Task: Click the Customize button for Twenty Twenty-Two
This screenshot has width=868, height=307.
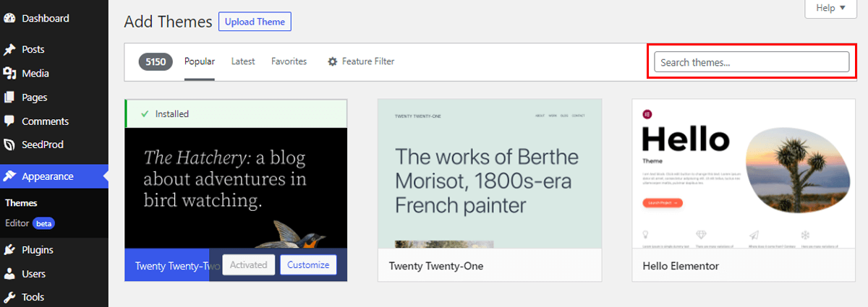Action: click(x=308, y=265)
